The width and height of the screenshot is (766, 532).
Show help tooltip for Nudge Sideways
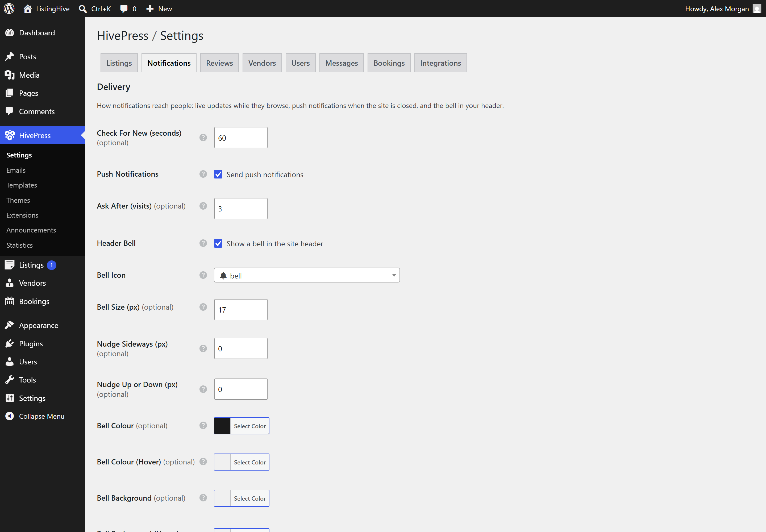coord(203,349)
